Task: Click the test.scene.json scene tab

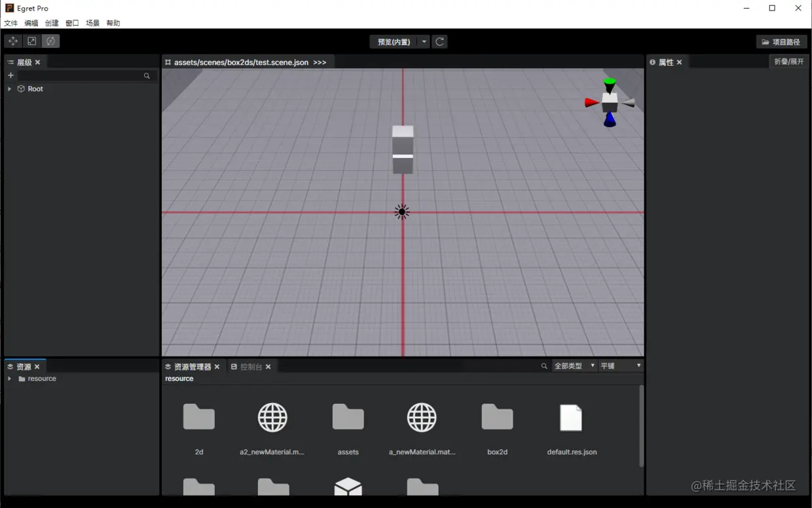Action: pyautogui.click(x=241, y=62)
